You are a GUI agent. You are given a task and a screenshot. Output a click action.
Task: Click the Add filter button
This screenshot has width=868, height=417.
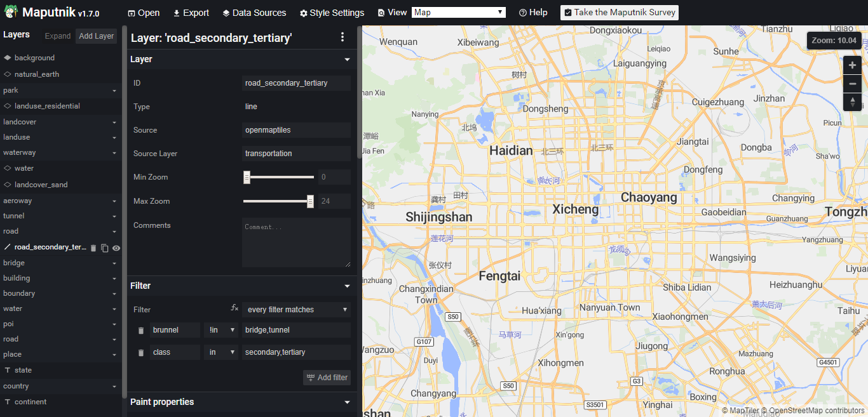(x=327, y=377)
